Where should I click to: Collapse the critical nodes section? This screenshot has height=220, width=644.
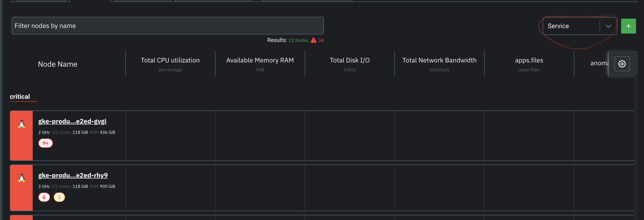coord(20,96)
